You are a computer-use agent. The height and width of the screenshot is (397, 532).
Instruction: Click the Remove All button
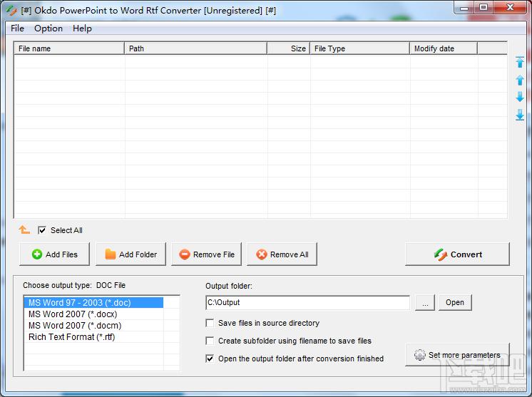click(x=282, y=254)
